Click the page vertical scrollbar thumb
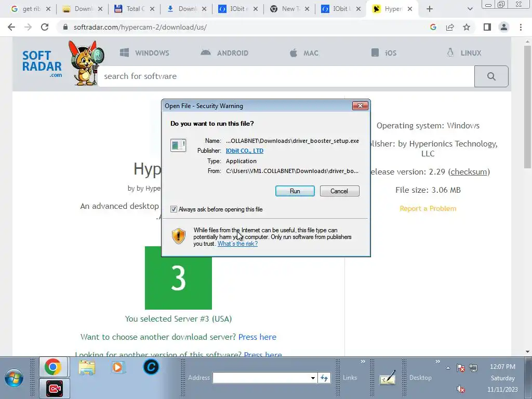 coord(527,107)
